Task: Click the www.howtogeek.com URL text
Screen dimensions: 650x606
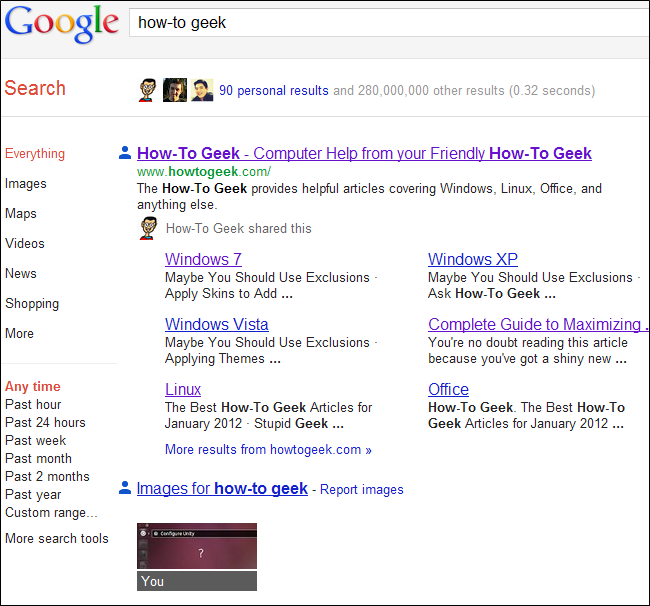Action: tap(204, 171)
